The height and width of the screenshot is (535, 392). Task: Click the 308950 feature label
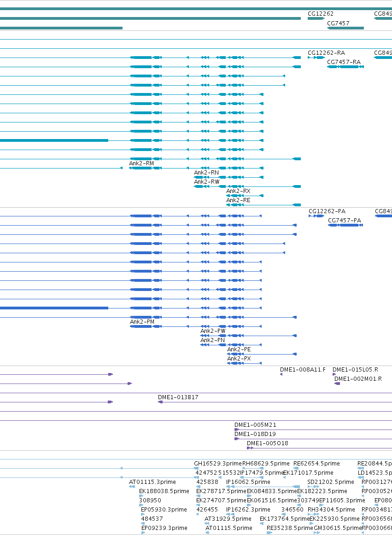150,500
